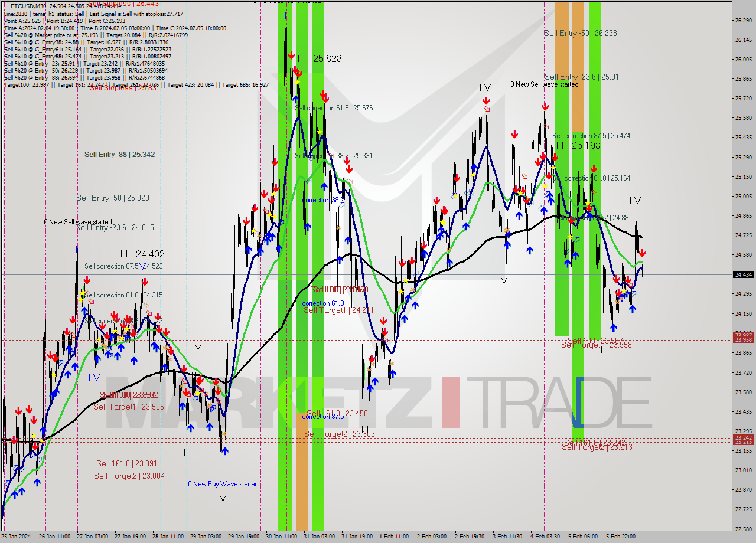Click the 23.435 price axis value

743,411
